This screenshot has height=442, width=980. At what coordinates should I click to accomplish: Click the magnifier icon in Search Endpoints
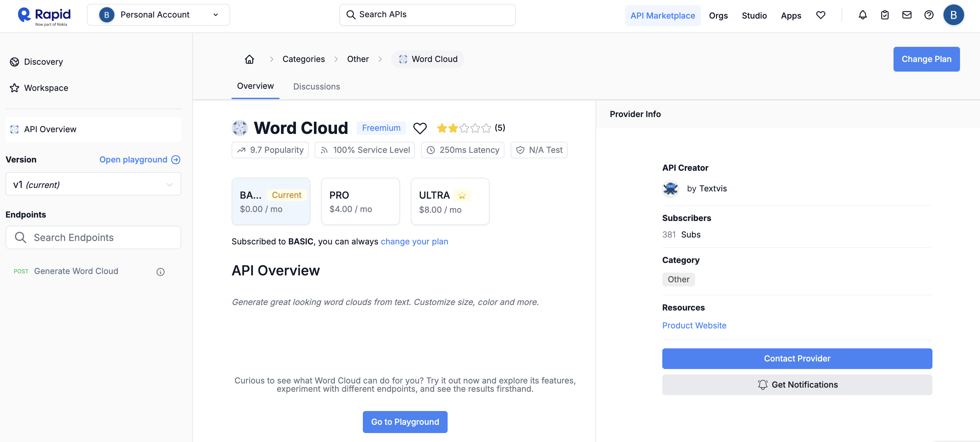coord(20,238)
